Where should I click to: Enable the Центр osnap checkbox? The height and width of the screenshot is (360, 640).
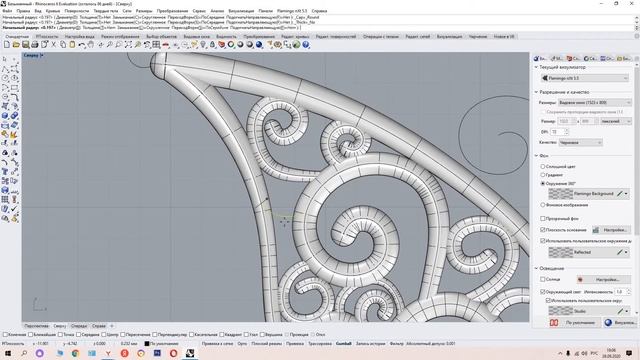pyautogui.click(x=104, y=335)
